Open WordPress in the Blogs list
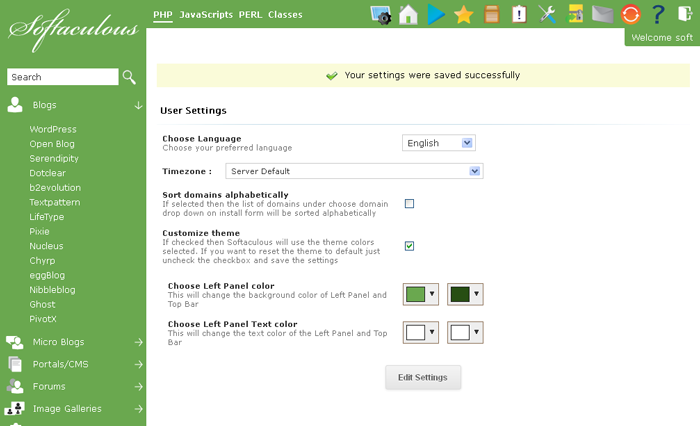700x426 pixels. [x=53, y=129]
